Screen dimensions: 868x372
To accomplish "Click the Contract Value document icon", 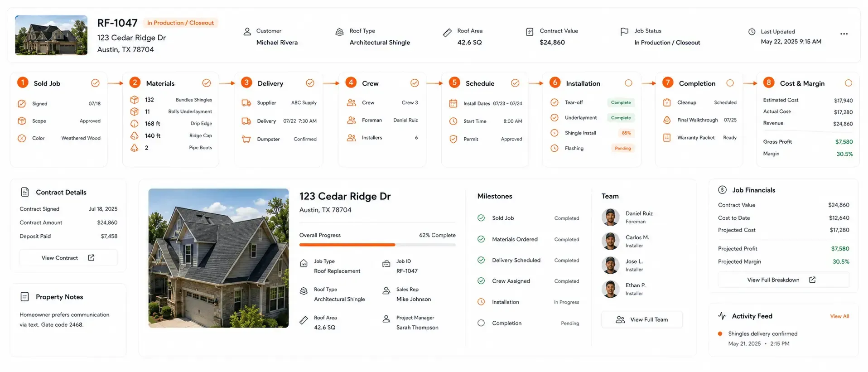I will click(x=529, y=32).
